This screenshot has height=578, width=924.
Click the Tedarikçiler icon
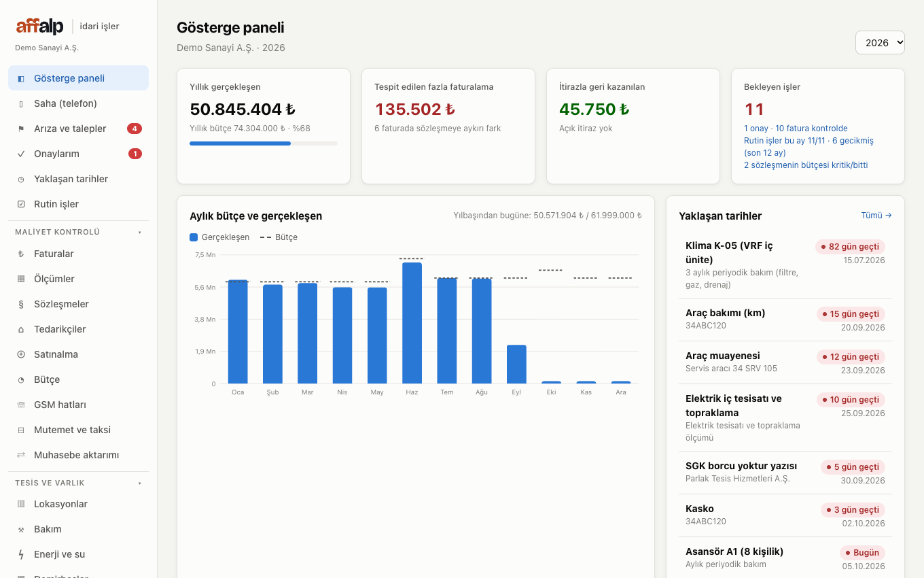20,329
